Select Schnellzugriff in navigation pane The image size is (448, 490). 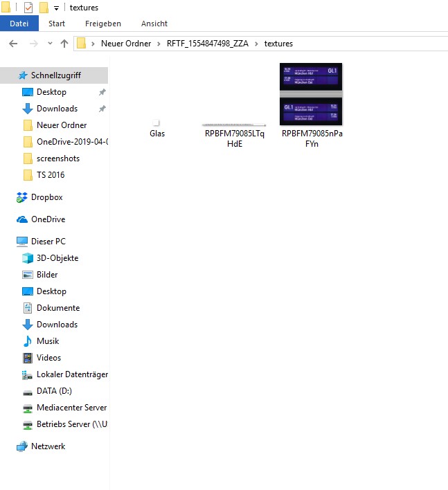point(54,75)
